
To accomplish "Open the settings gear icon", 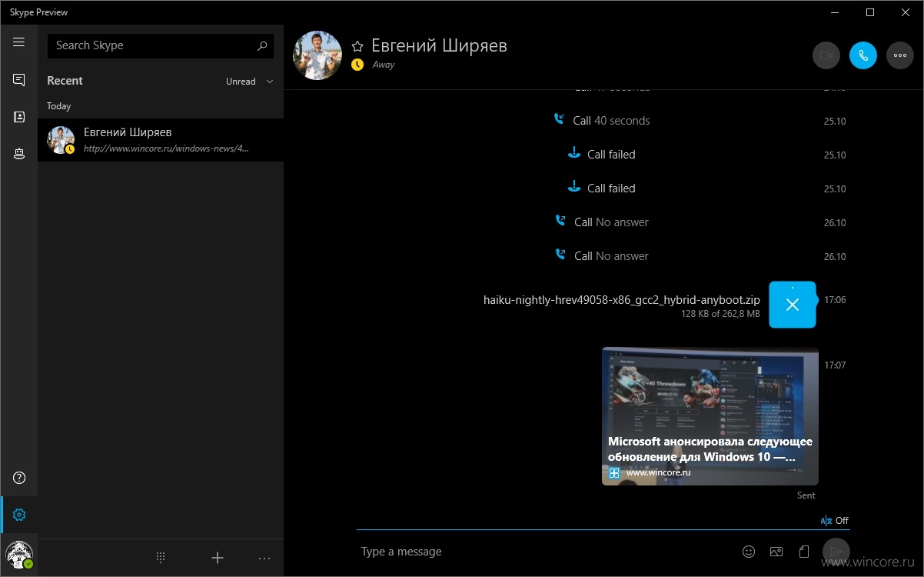I will click(19, 515).
